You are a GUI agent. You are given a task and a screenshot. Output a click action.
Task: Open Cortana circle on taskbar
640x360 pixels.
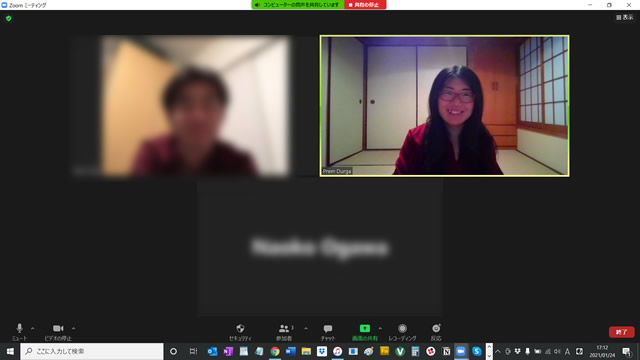coord(173,351)
